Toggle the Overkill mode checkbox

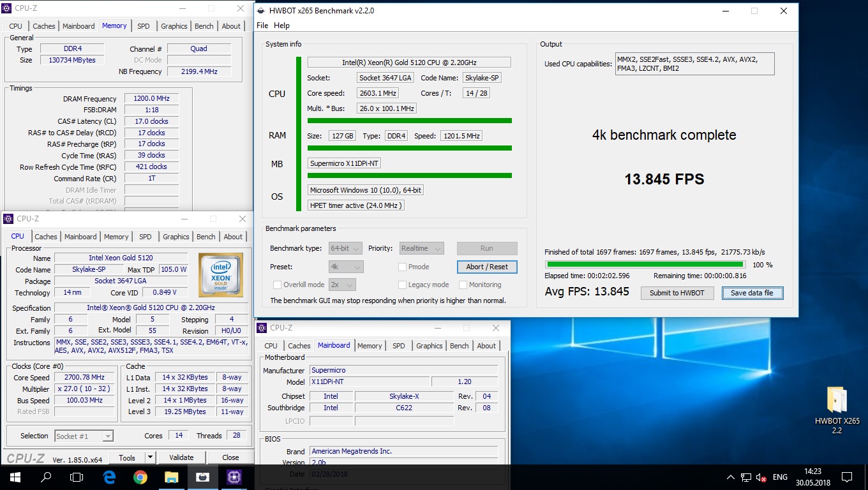[x=278, y=285]
